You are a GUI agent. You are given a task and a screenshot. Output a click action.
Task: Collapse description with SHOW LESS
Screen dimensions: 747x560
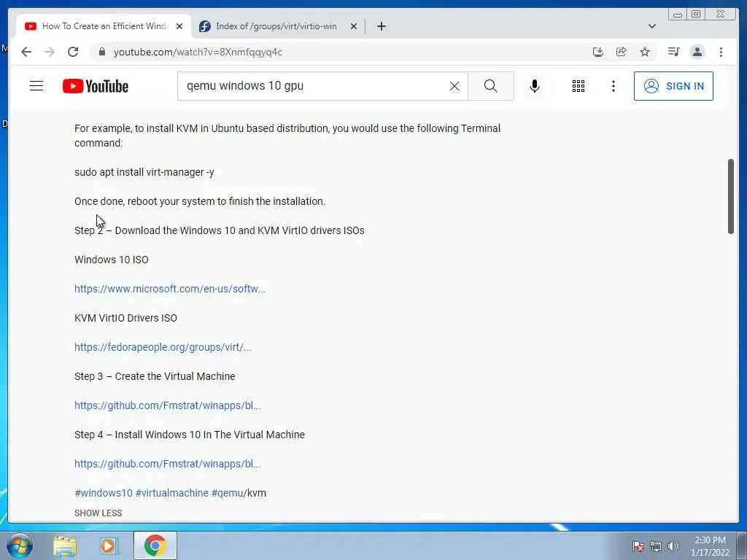98,513
